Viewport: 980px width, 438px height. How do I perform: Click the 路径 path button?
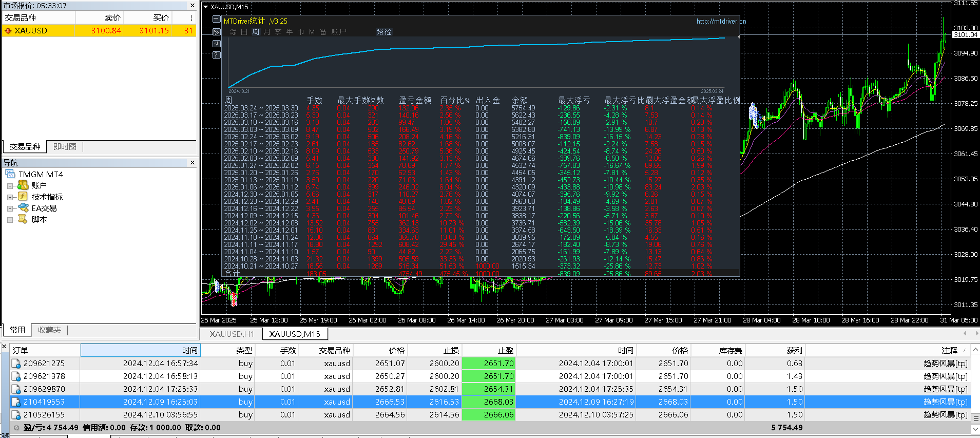pyautogui.click(x=384, y=32)
